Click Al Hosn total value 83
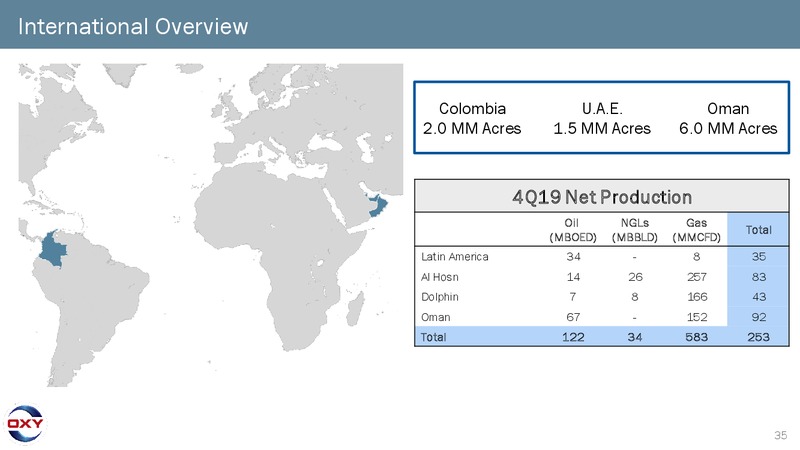800x450 pixels. [759, 277]
